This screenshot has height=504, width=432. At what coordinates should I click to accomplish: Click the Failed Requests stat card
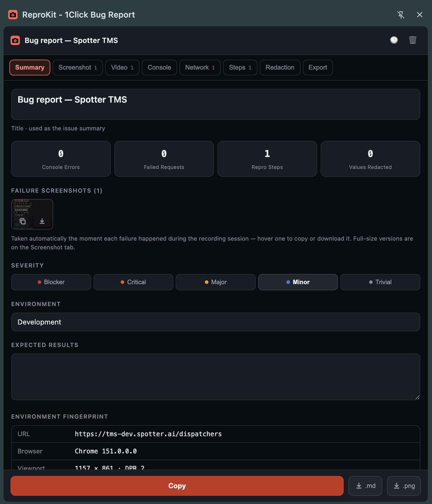pyautogui.click(x=164, y=159)
